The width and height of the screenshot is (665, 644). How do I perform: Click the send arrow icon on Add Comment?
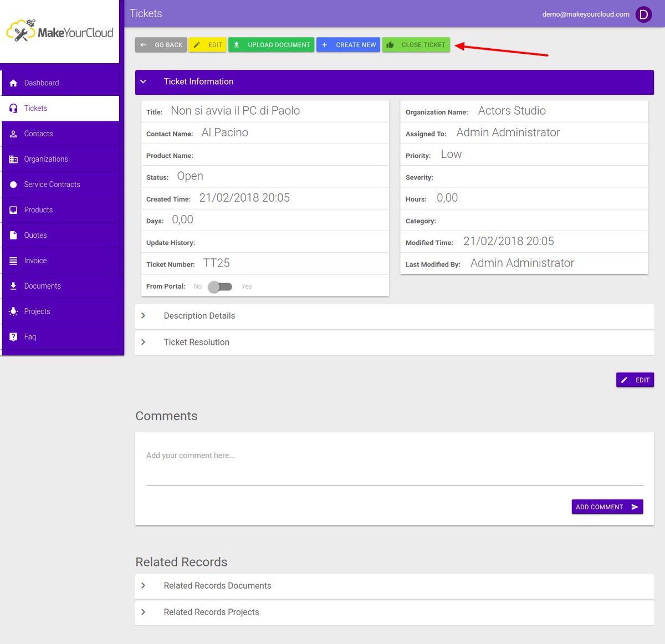tap(635, 507)
